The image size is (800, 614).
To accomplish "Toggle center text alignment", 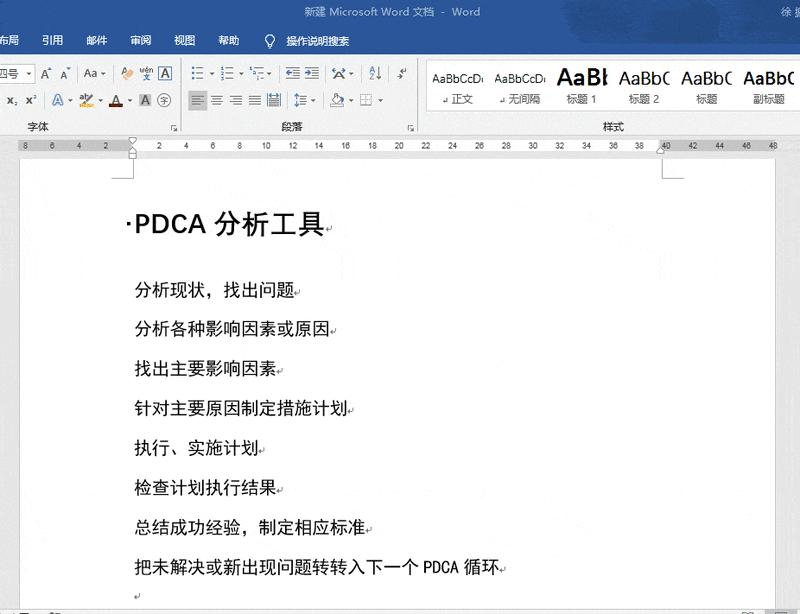I will [217, 100].
